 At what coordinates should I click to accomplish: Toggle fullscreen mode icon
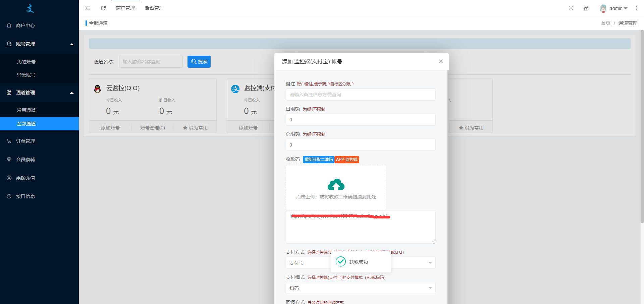pos(571,8)
